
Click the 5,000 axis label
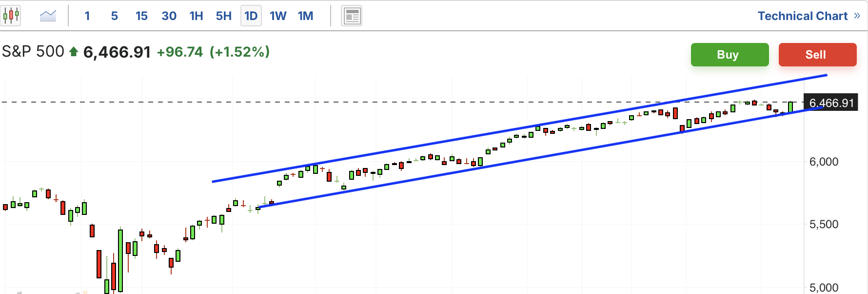[824, 288]
